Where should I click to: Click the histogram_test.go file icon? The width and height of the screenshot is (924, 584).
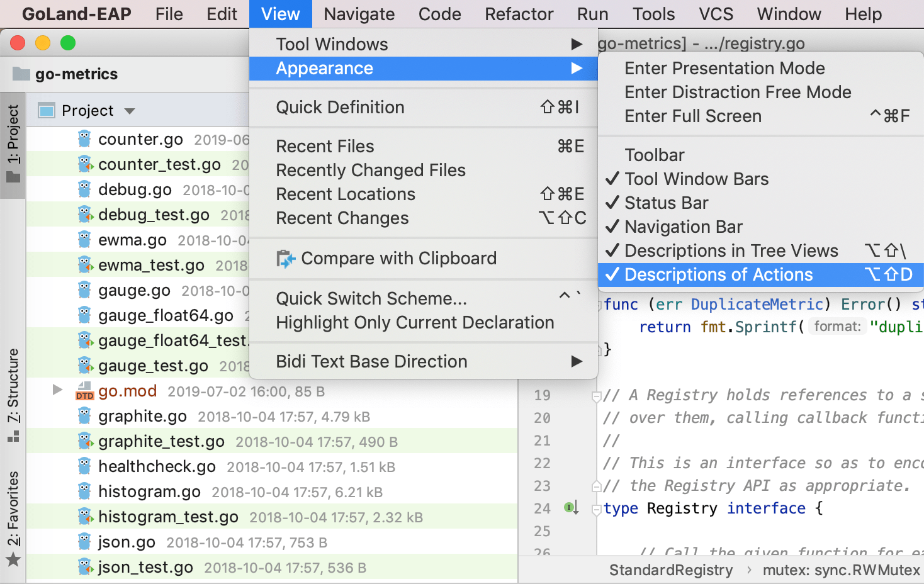coord(85,516)
